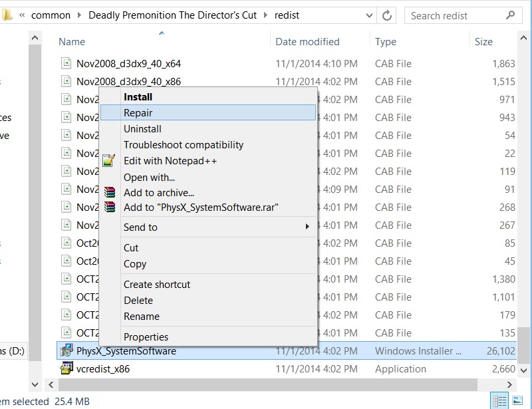Click the Deadly Premonition breadcrumb folder
The height and width of the screenshot is (409, 532).
[x=172, y=15]
